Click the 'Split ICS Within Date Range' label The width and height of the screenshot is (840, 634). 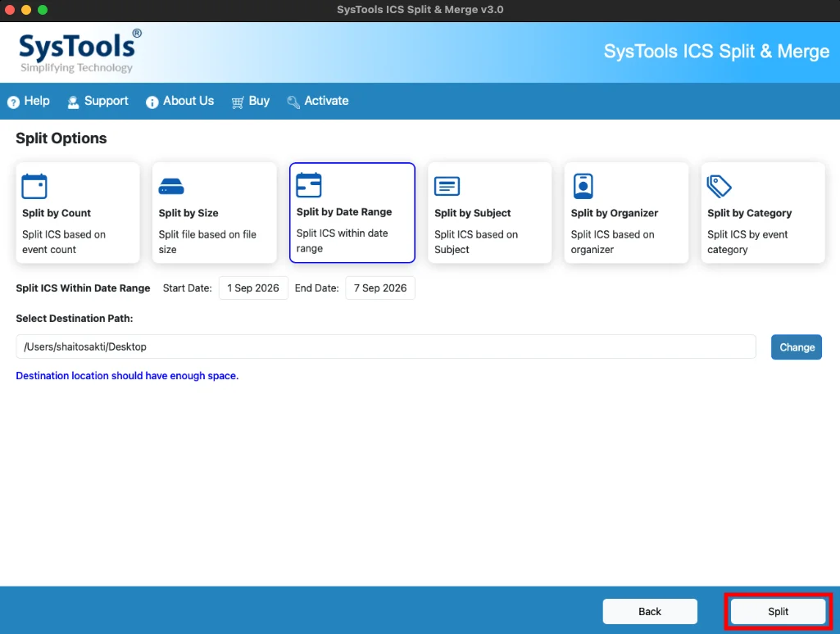click(x=83, y=288)
